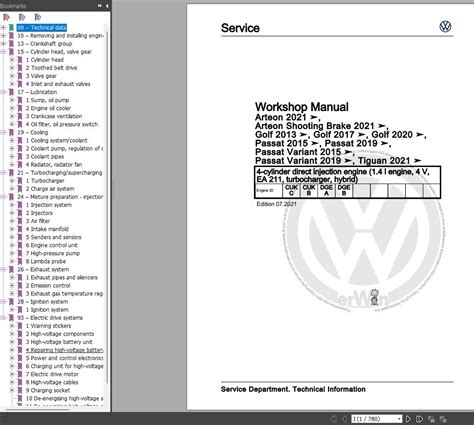Open bookmark '8 High-voltage cables'
Viewport: 474px width, 425px height.
52,382
